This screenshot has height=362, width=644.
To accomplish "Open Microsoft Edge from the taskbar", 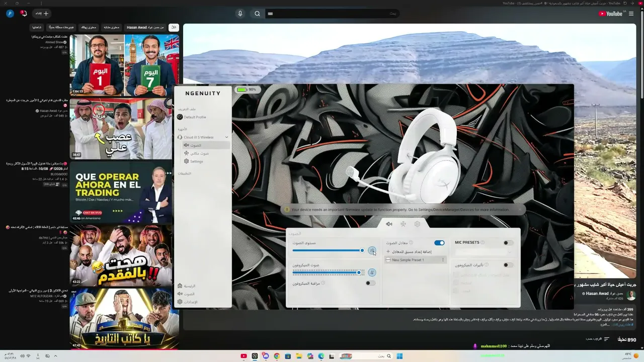I will (321, 356).
